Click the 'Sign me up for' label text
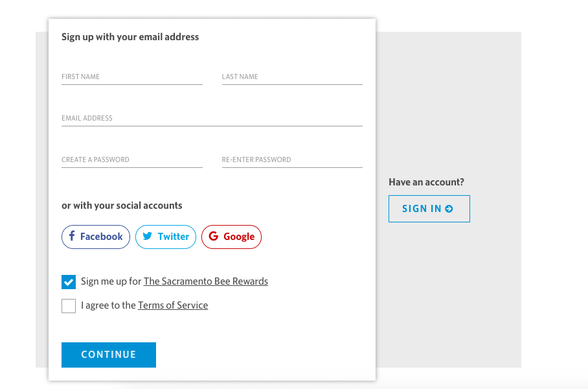588x389 pixels. point(111,281)
